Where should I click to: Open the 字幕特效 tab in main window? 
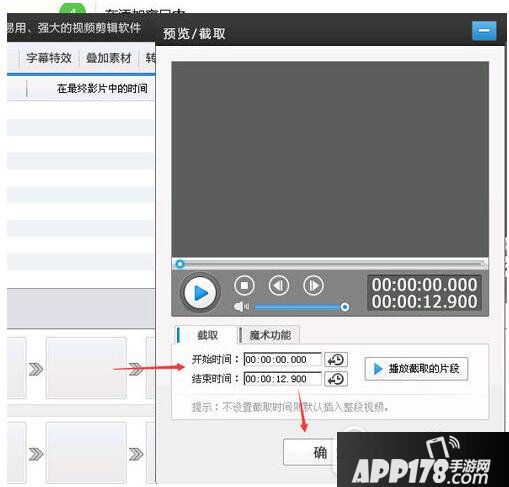coord(49,58)
